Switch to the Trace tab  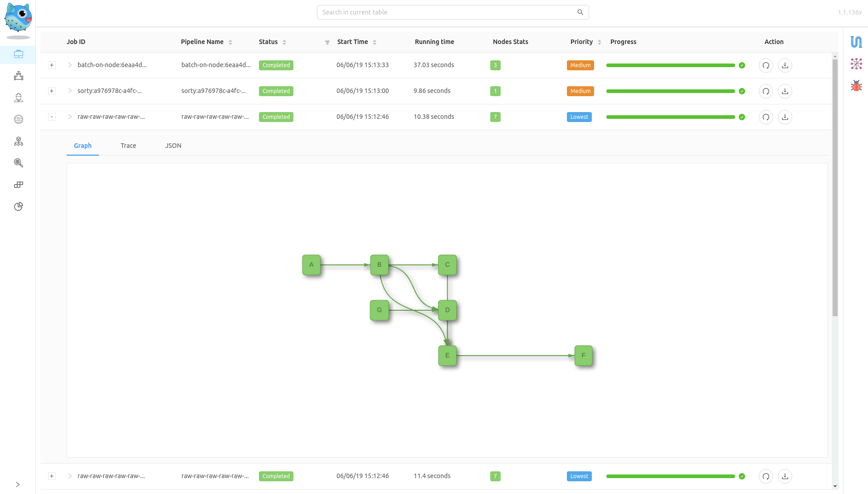[128, 146]
